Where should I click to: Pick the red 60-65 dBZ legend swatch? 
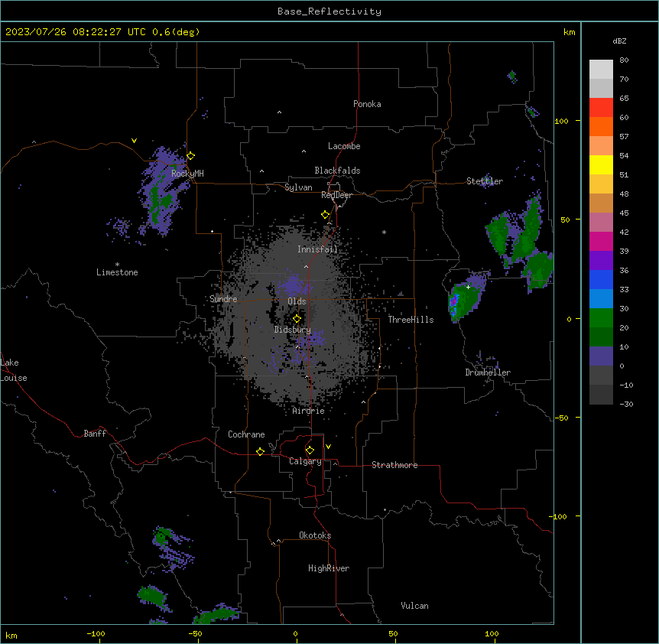[601, 108]
